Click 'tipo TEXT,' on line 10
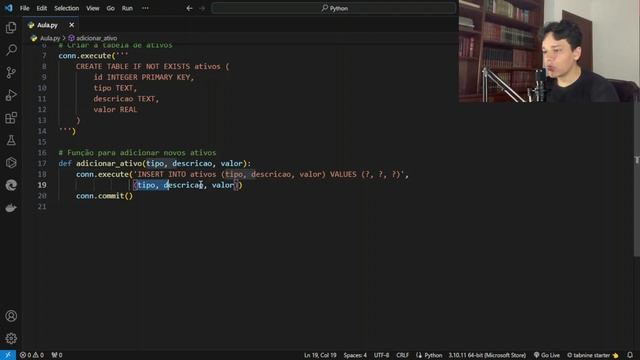The image size is (640, 360). click(115, 88)
